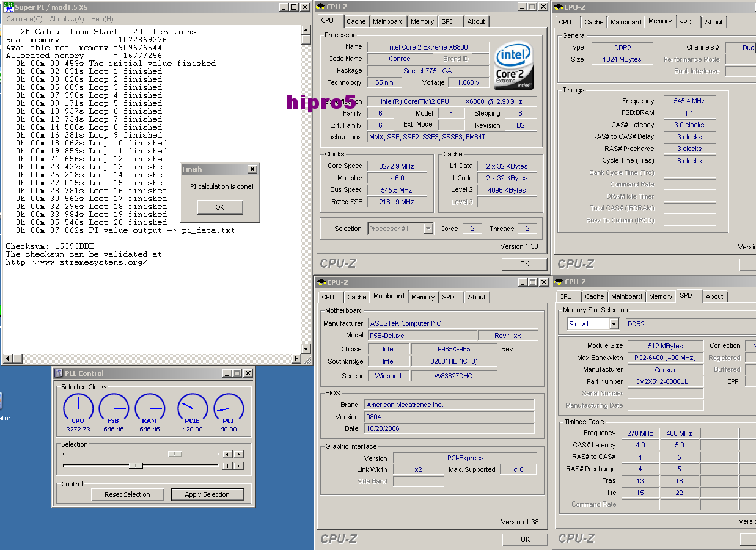Click title icon of CPU-Z memory timings window
The image size is (756, 550).
559,7
